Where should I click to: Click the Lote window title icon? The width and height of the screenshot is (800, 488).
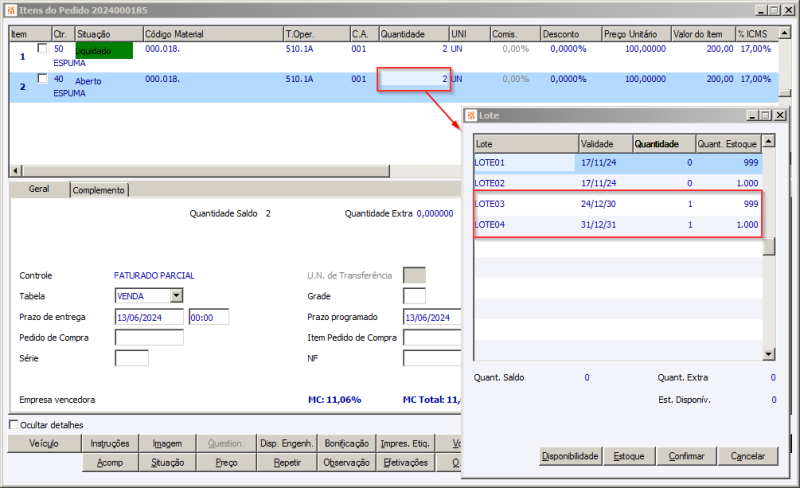coord(471,115)
